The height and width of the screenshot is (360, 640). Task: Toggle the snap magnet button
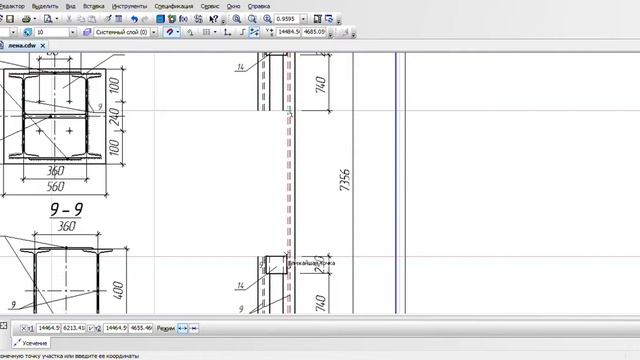(x=169, y=32)
